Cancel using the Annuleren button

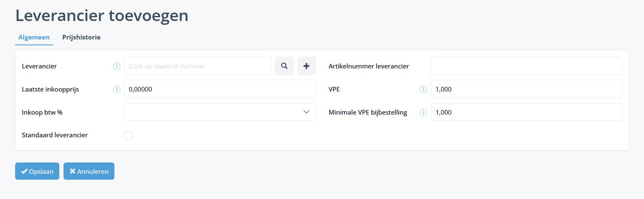point(89,171)
